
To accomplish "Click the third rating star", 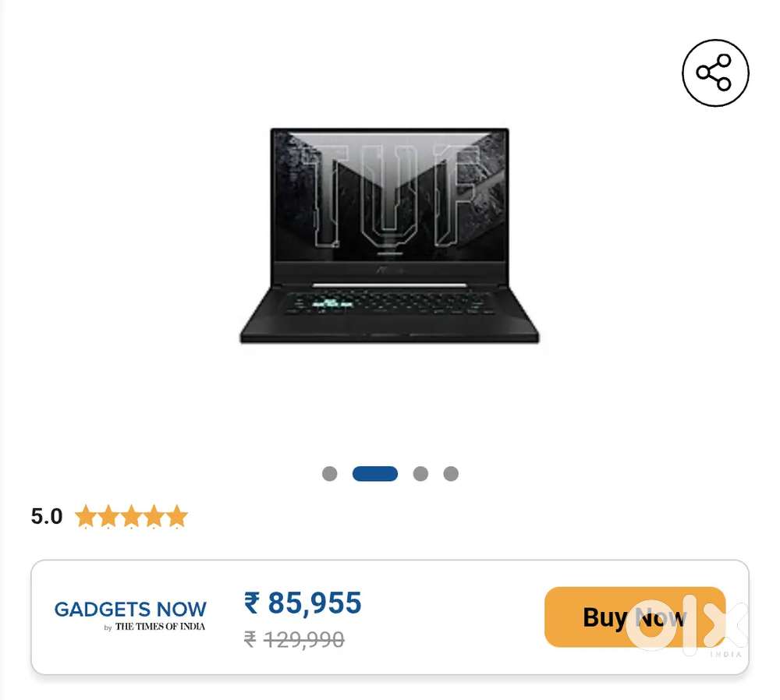I will pos(131,515).
